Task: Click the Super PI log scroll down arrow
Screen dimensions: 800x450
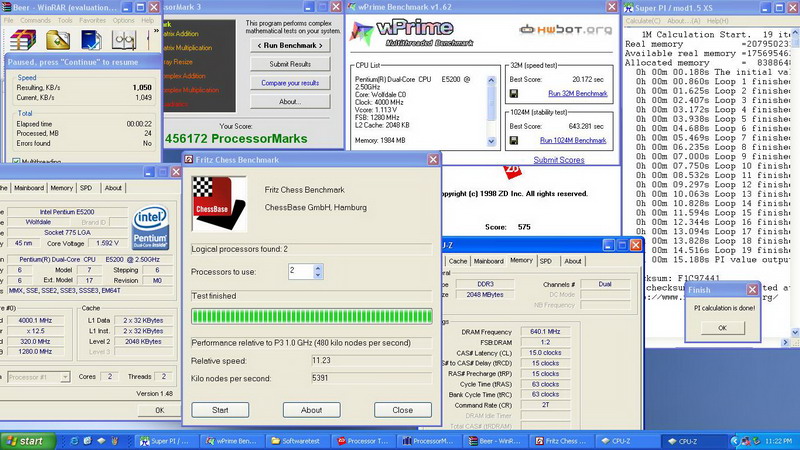Action: click(x=795, y=332)
